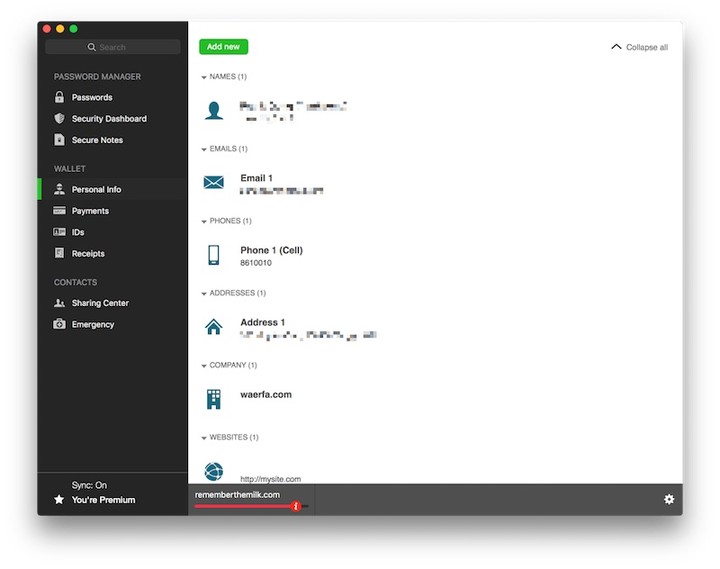
Task: Collapse the Addresses section
Action: click(x=204, y=293)
